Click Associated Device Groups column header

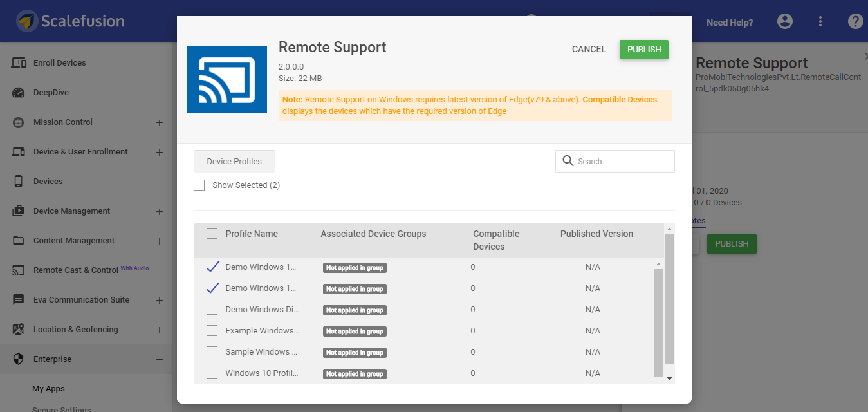coord(373,234)
